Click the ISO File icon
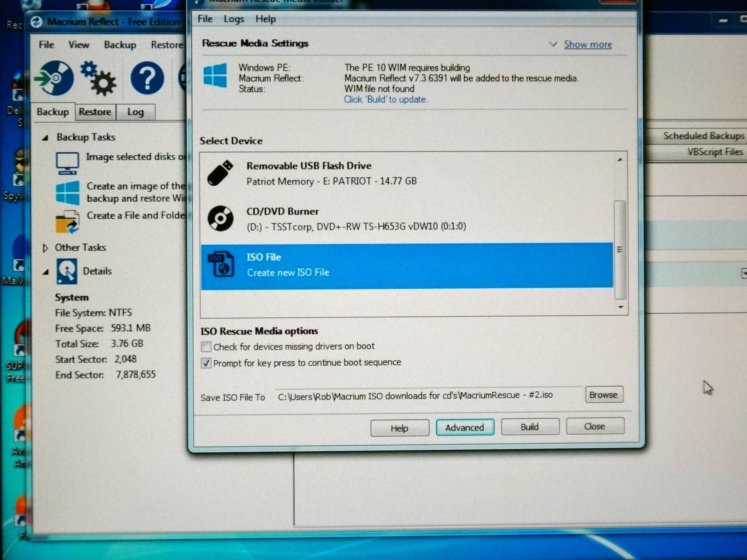Image resolution: width=747 pixels, height=560 pixels. point(221,264)
